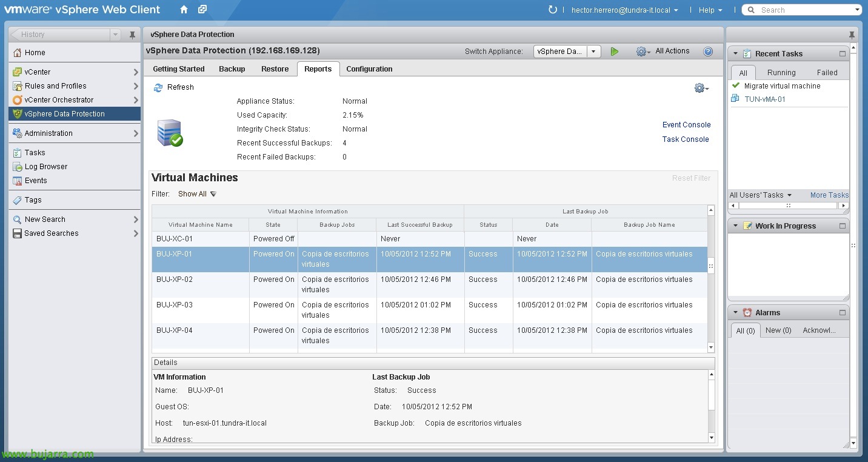Screen dimensions: 868x462
Task: Open the Task Console link
Action: tap(686, 139)
